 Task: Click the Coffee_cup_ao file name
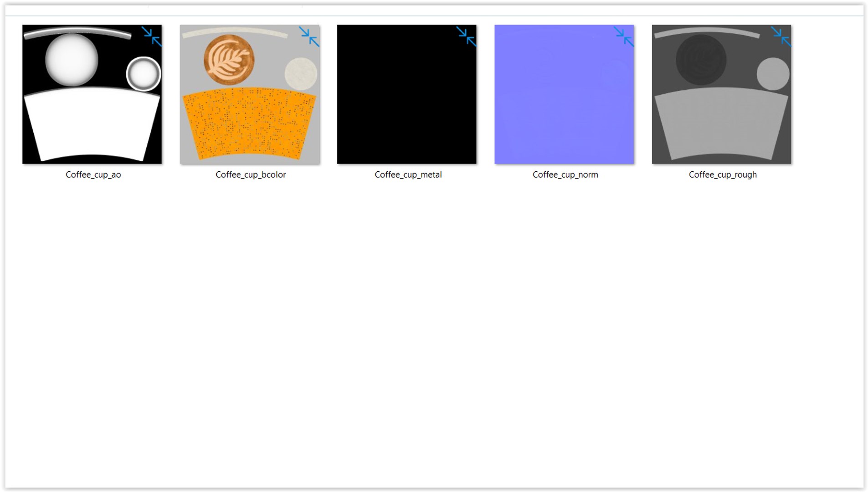point(93,174)
